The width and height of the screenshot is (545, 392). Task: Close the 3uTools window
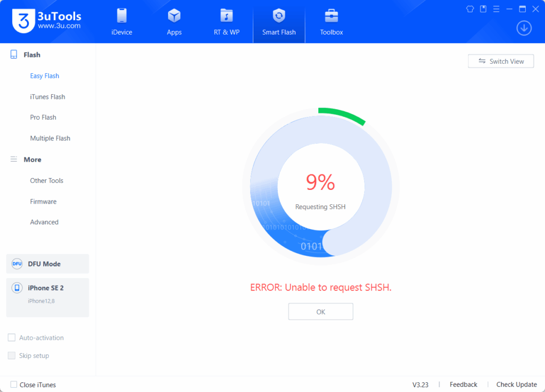click(x=535, y=9)
